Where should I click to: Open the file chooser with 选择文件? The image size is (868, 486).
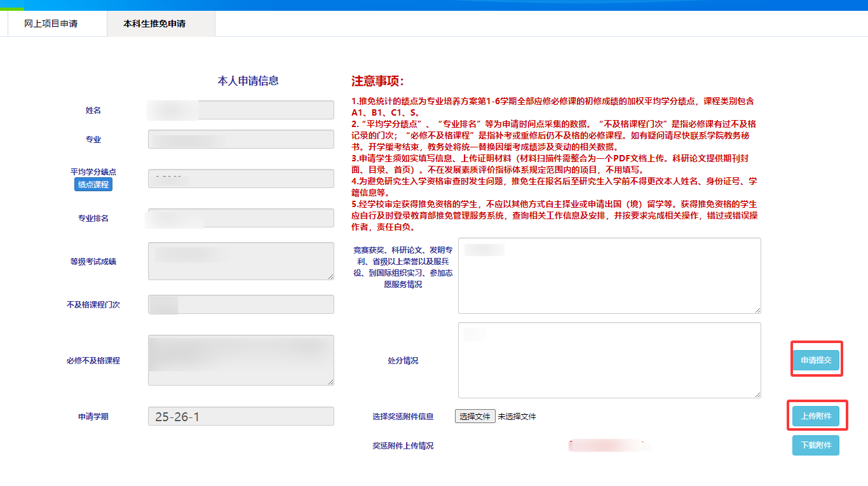click(475, 416)
